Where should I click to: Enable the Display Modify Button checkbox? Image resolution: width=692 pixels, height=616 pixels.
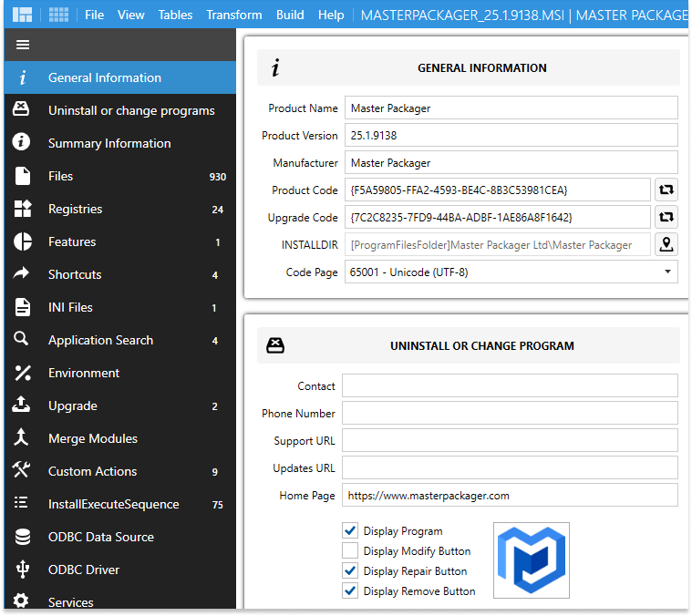click(350, 550)
